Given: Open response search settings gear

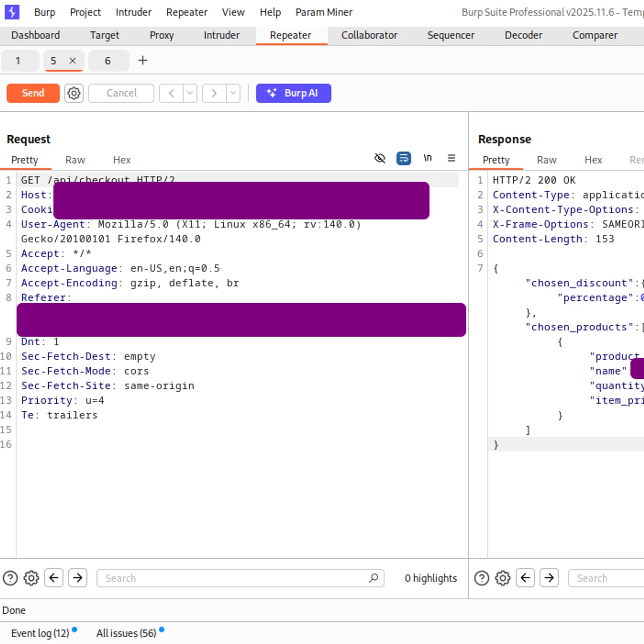Looking at the screenshot, I should (x=502, y=578).
